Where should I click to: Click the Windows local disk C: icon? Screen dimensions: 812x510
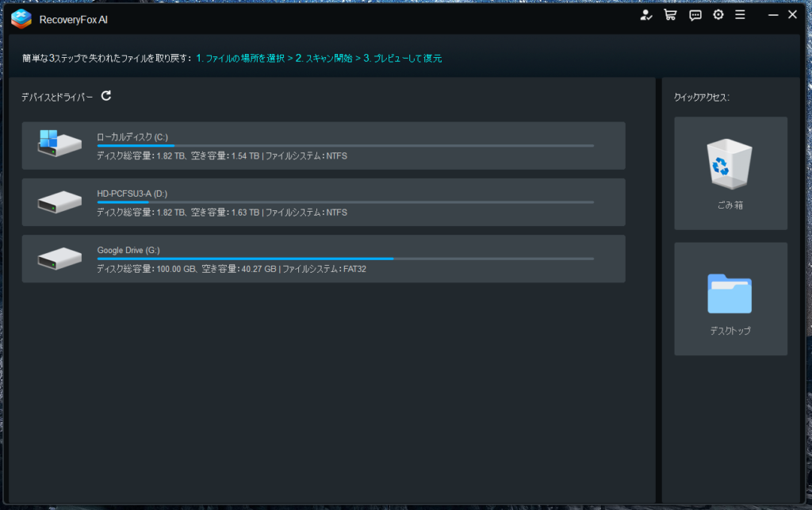pos(59,144)
